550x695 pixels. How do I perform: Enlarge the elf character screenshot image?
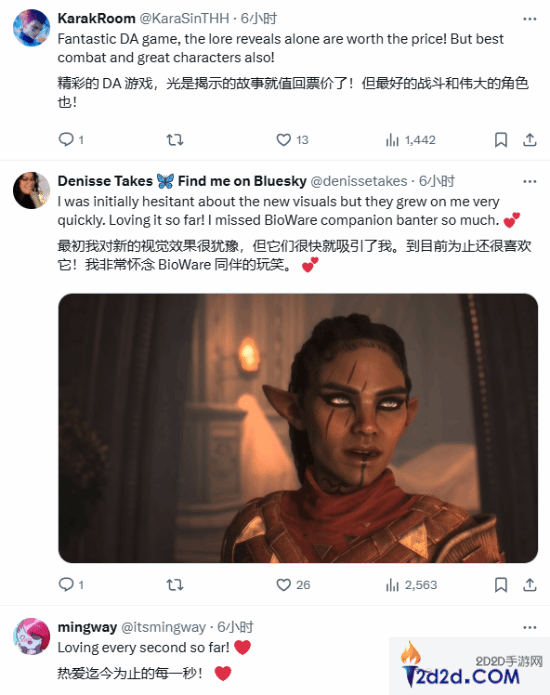pos(298,428)
